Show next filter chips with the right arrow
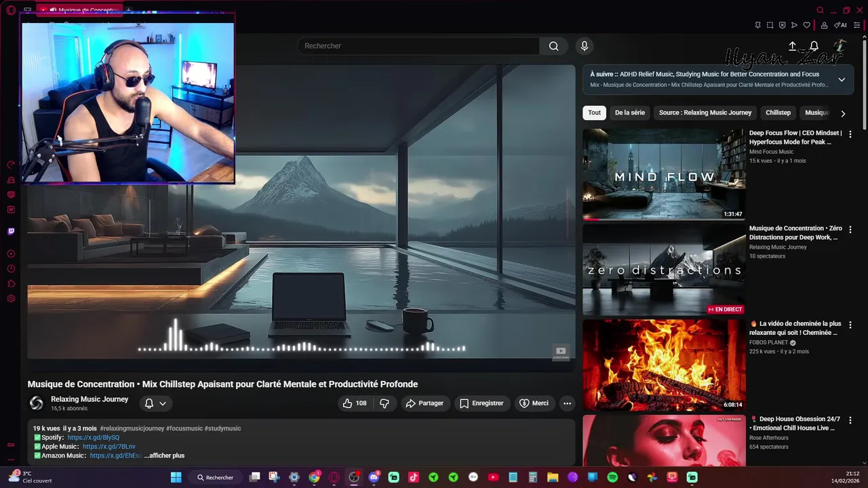 843,113
